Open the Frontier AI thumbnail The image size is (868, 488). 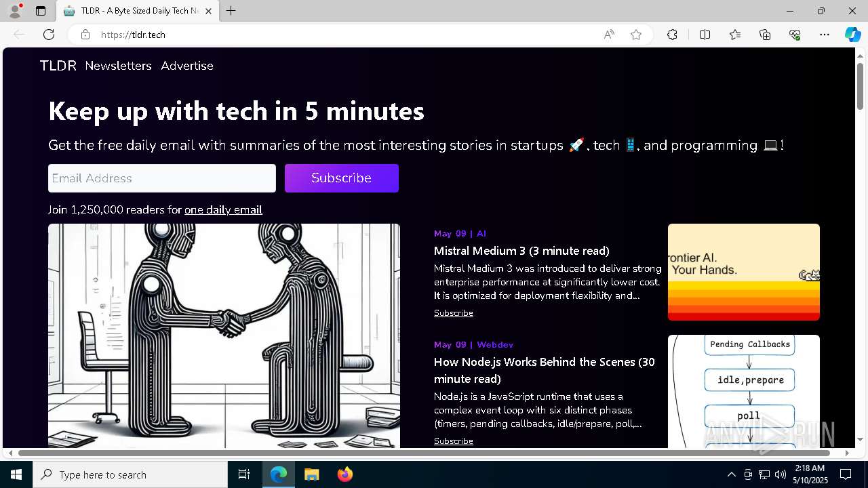744,272
